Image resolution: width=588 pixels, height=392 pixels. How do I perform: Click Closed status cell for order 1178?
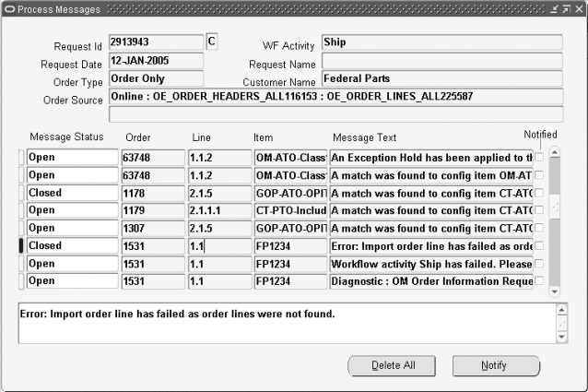pyautogui.click(x=73, y=193)
